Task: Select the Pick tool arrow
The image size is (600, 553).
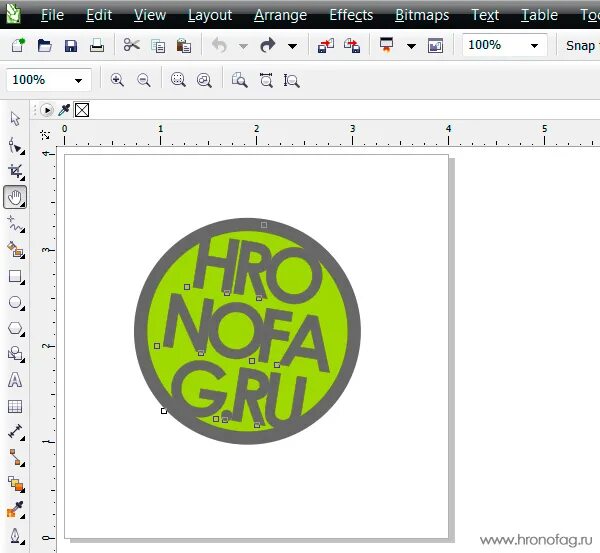Action: [15, 119]
